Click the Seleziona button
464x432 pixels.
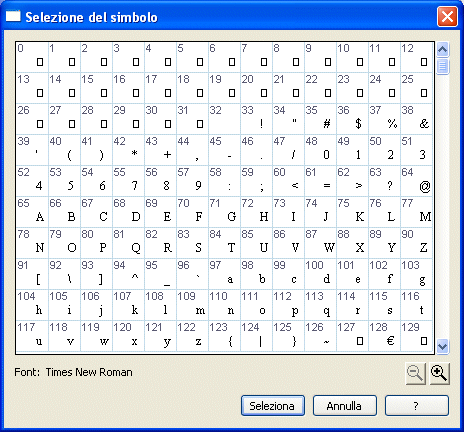click(273, 406)
